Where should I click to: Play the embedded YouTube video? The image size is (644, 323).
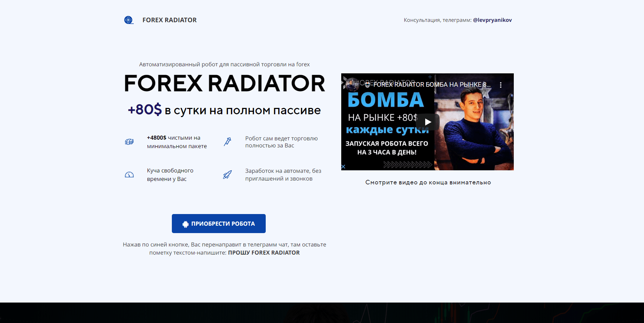(428, 122)
